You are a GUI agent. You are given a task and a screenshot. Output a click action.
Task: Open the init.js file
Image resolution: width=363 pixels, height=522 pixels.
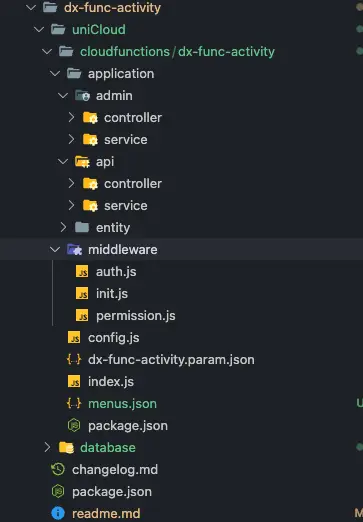coord(112,294)
